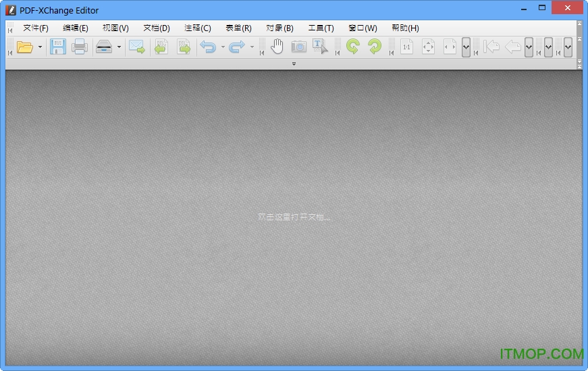Image resolution: width=588 pixels, height=371 pixels.
Task: Open the 编辑(E) menu
Action: point(76,28)
